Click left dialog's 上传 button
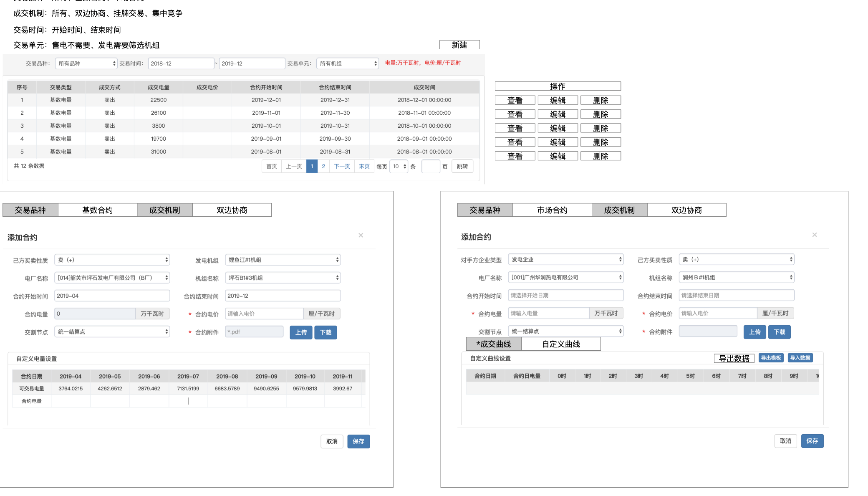 (301, 332)
